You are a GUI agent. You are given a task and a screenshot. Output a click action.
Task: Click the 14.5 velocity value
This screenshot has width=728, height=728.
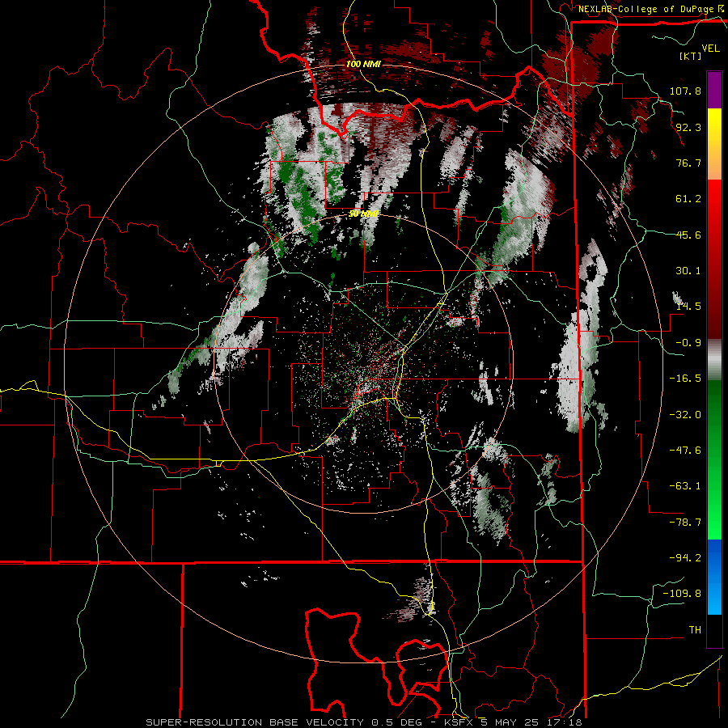coord(688,307)
